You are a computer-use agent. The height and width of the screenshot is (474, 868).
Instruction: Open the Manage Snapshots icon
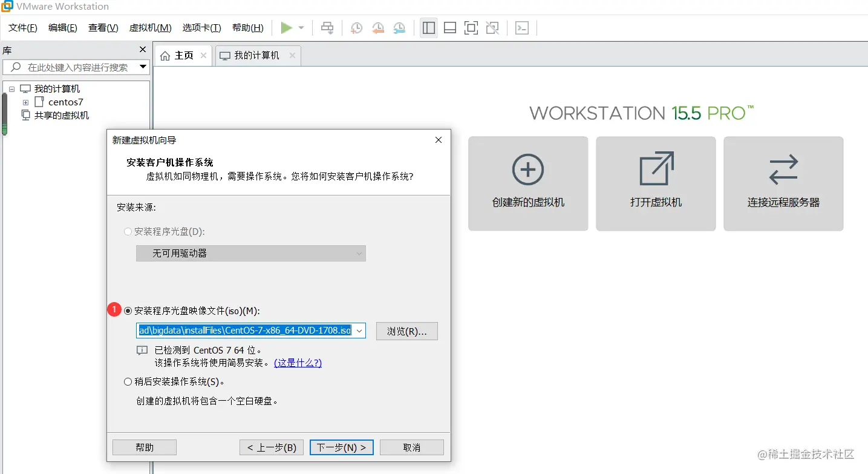point(399,28)
